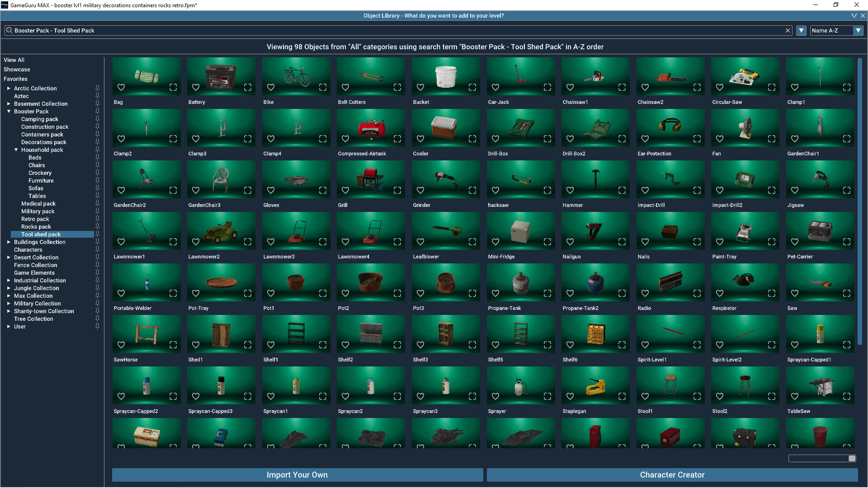Pin the Camping pack category
The width and height of the screenshot is (868, 488).
coord(97,119)
